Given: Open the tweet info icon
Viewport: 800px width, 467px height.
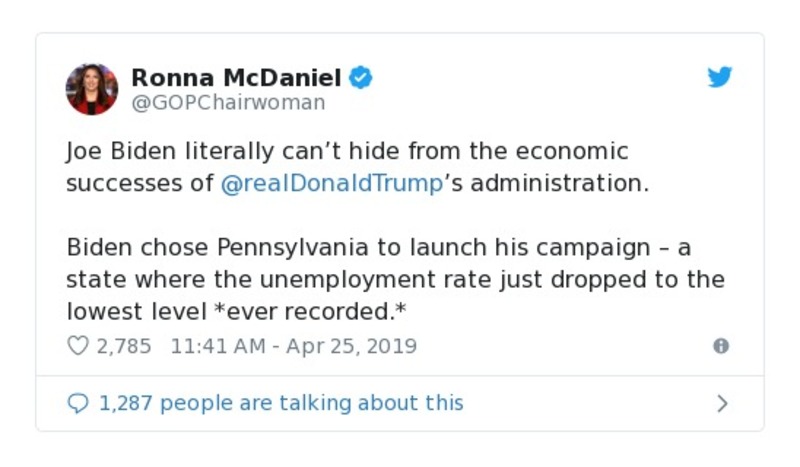Looking at the screenshot, I should (720, 346).
